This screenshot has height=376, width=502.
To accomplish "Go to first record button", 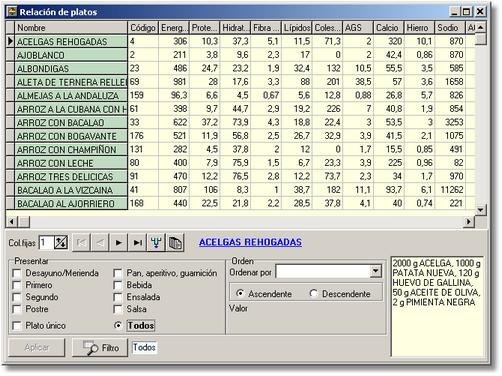I will (x=81, y=242).
